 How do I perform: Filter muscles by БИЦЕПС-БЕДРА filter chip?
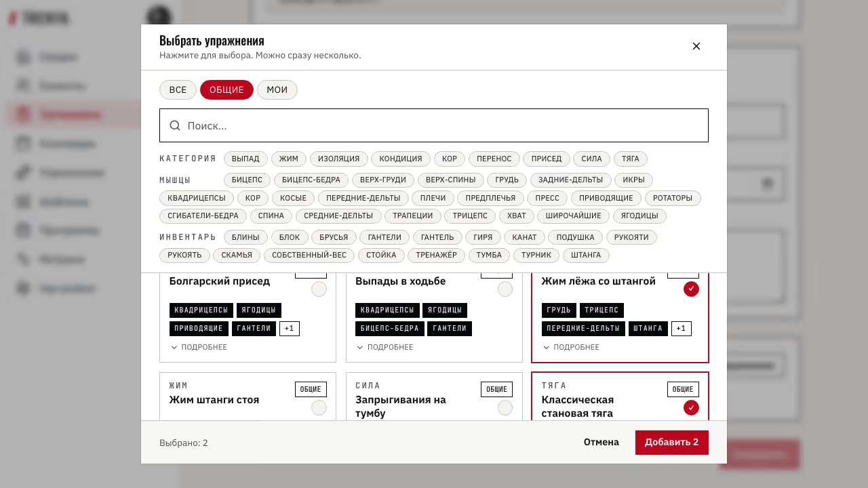pos(311,180)
